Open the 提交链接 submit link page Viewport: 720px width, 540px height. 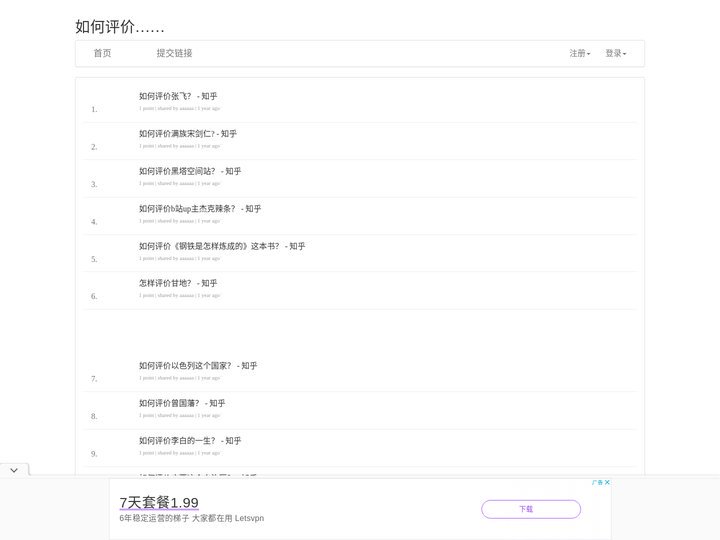174,53
